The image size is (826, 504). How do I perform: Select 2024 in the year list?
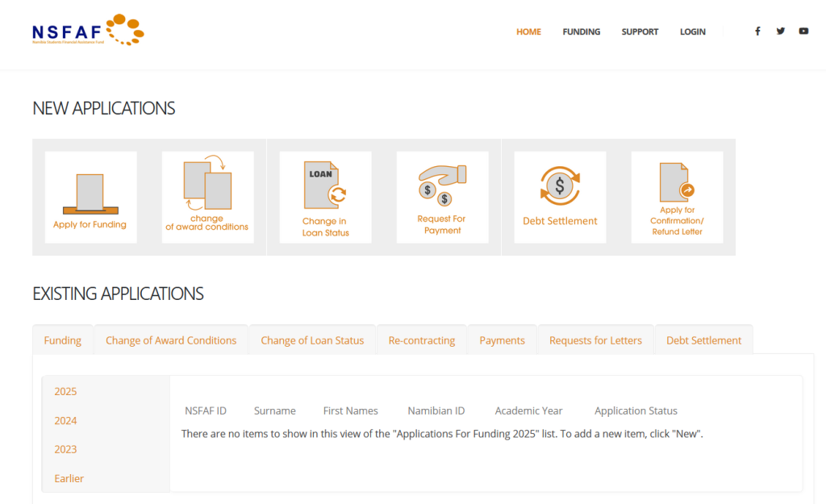(x=65, y=420)
